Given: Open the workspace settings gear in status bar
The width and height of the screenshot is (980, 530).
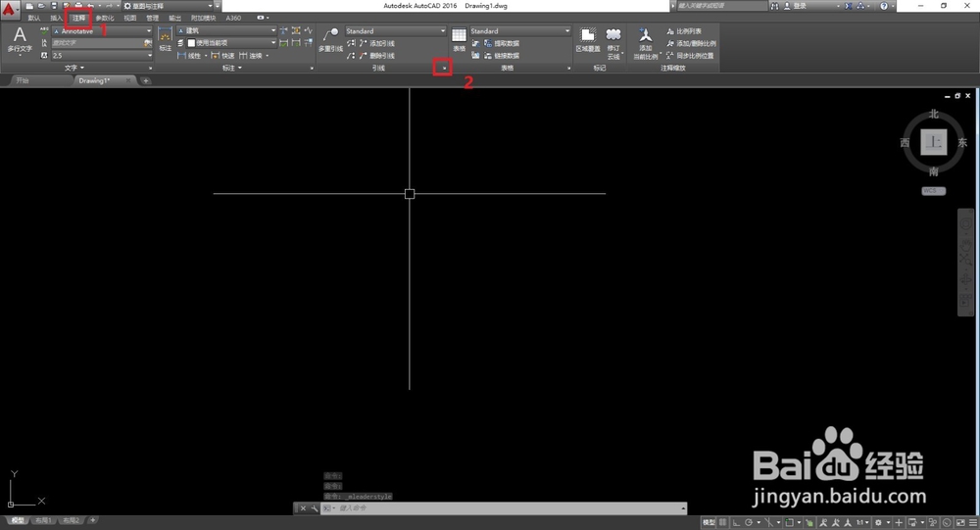Looking at the screenshot, I should 879,522.
